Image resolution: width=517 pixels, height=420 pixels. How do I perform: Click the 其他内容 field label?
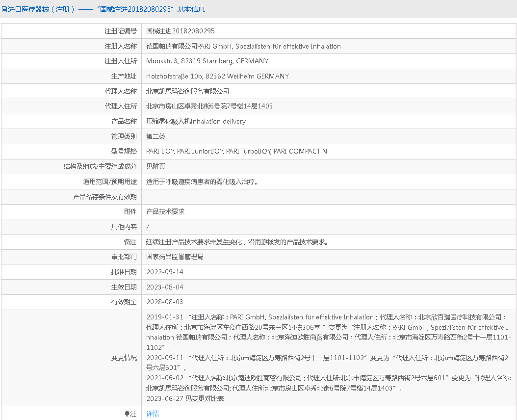[x=124, y=227]
